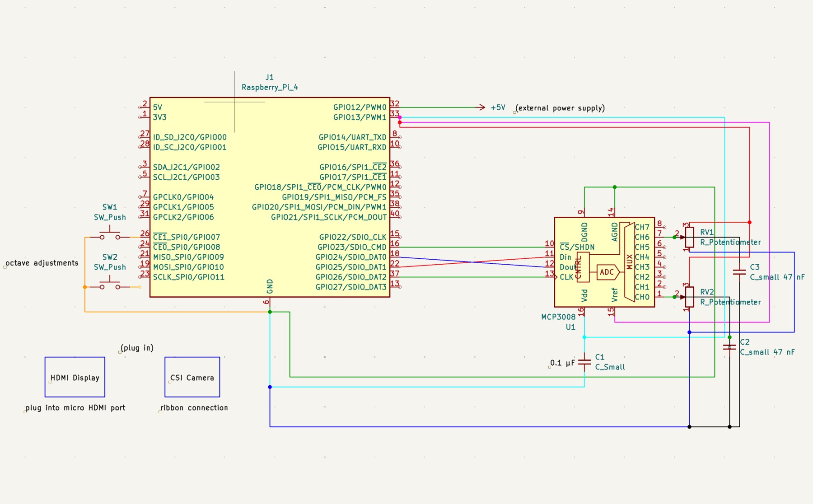Select the SDA_I2C1/GPIO02 pin label
The height and width of the screenshot is (504, 813).
[187, 167]
